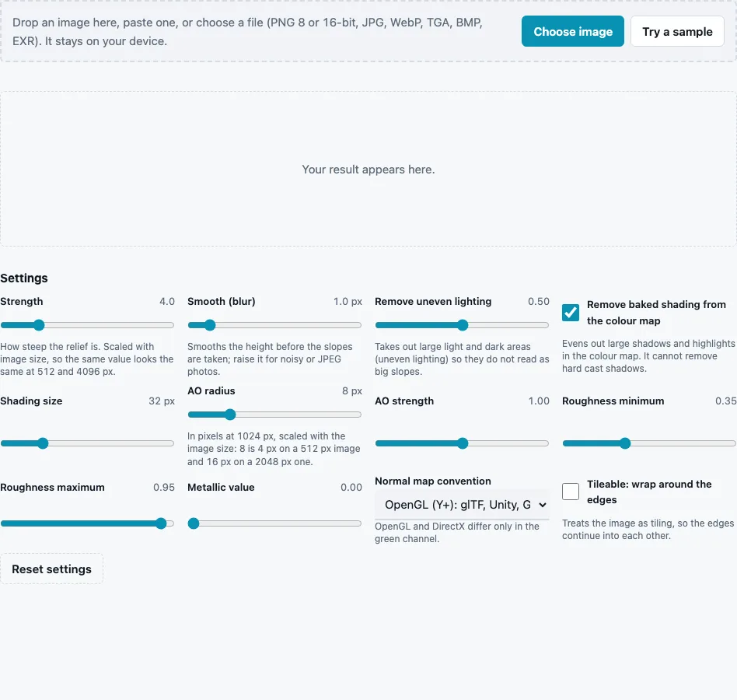Click the 'Remove baked shading from the colour map' label
This screenshot has height=700, width=737.
pyautogui.click(x=656, y=313)
